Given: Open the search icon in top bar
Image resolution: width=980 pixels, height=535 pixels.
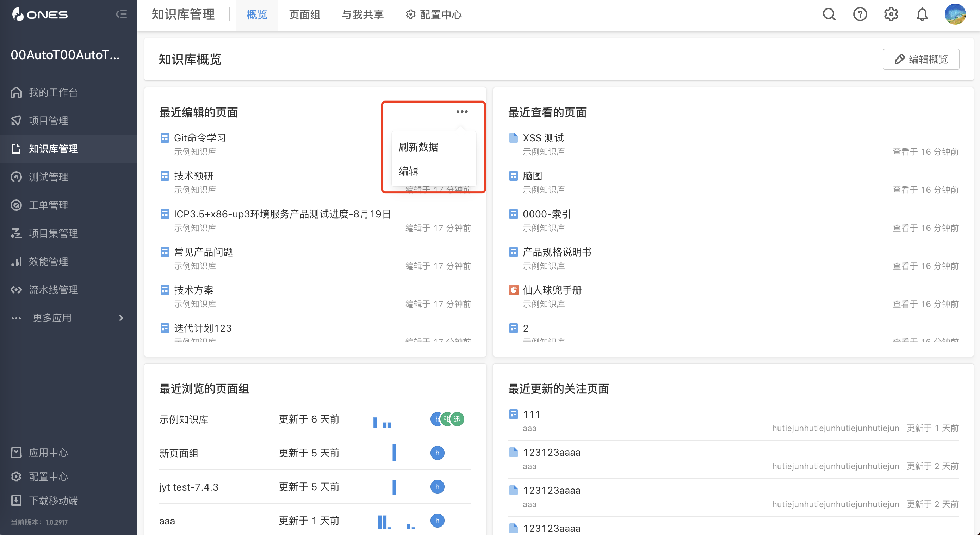Looking at the screenshot, I should pyautogui.click(x=829, y=14).
